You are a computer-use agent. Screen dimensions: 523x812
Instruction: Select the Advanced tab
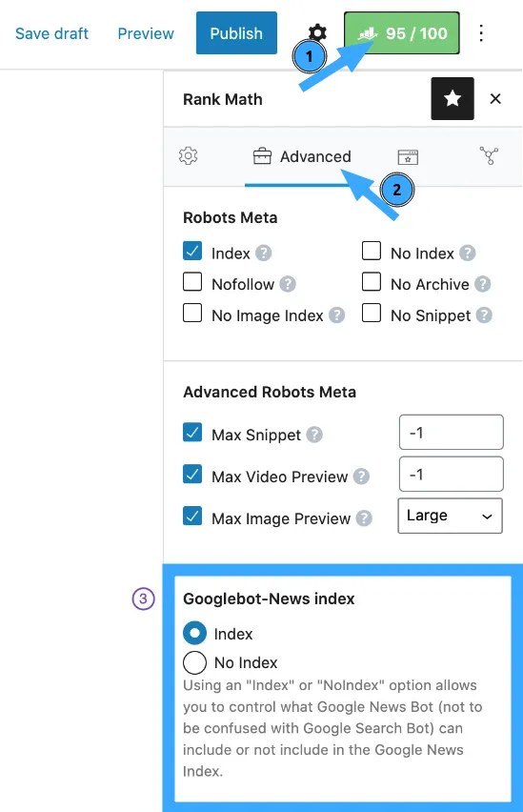tap(302, 156)
